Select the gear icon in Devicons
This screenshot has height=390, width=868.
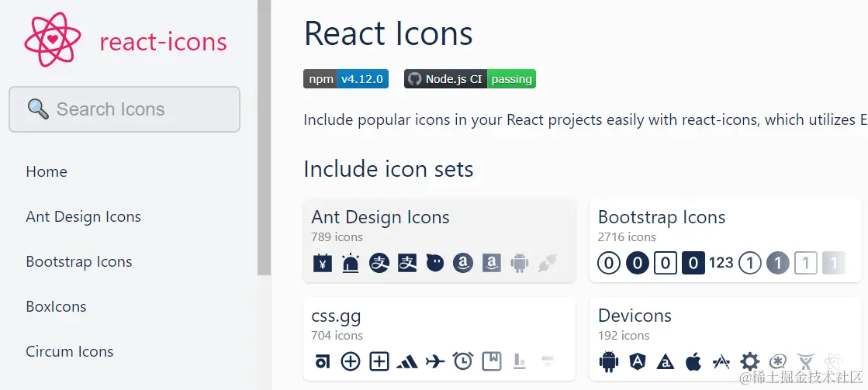tap(750, 361)
